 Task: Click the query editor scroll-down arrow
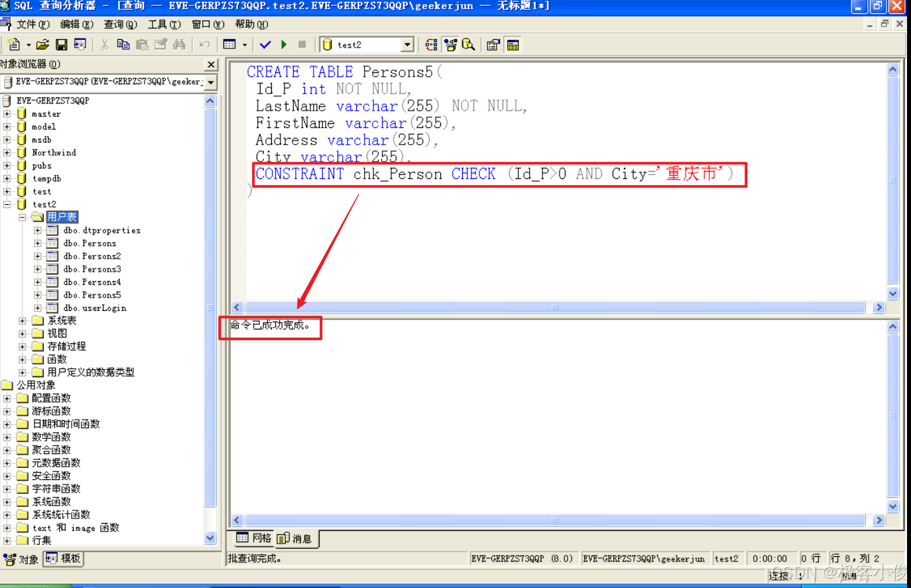pos(893,294)
